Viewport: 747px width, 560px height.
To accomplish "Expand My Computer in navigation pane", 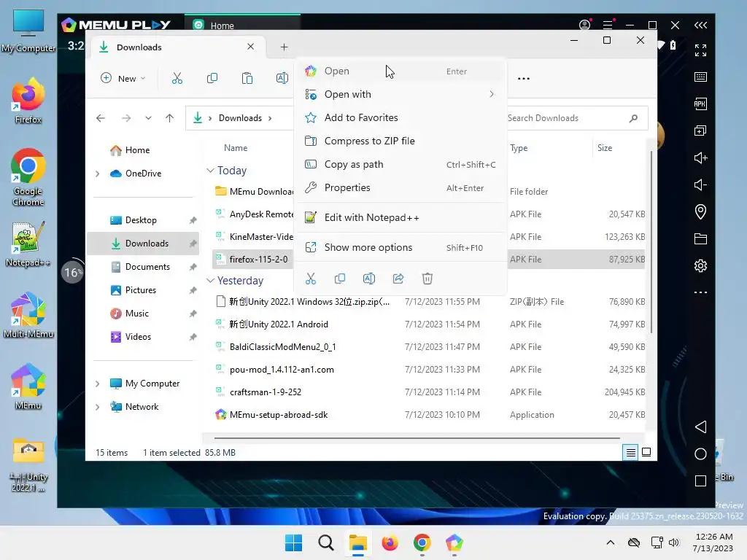I will pos(98,384).
